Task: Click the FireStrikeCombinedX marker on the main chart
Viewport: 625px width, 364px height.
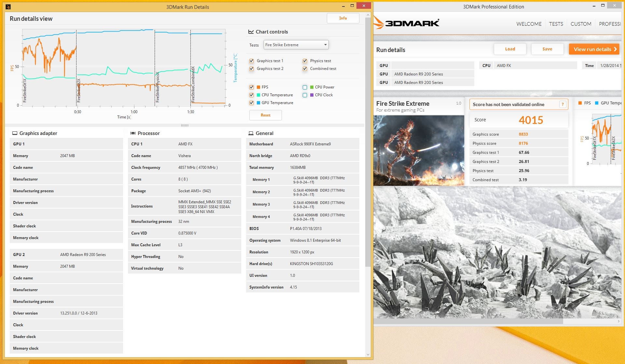Action: pos(193,84)
